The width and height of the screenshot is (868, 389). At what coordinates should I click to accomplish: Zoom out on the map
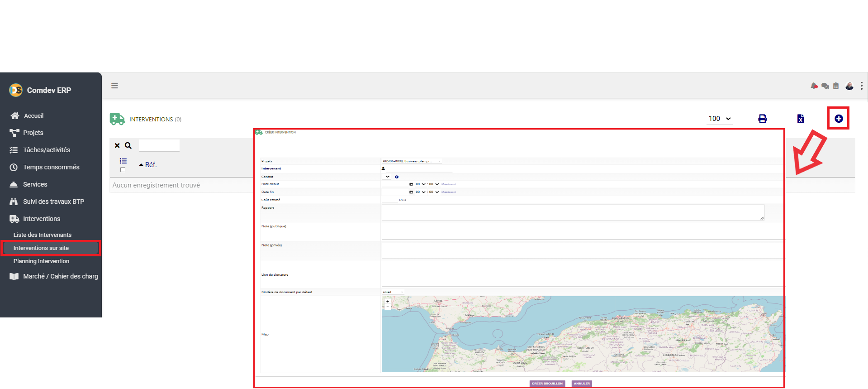(x=388, y=307)
